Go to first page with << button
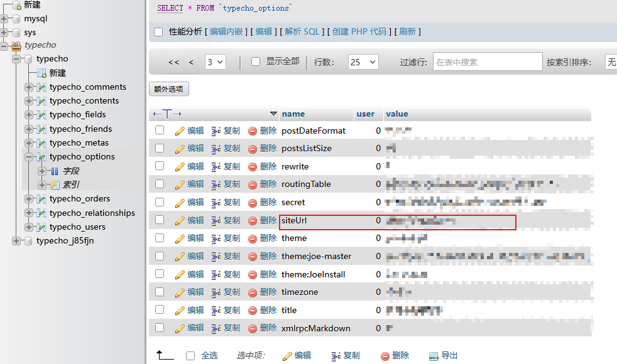Image resolution: width=617 pixels, height=364 pixels. click(174, 62)
